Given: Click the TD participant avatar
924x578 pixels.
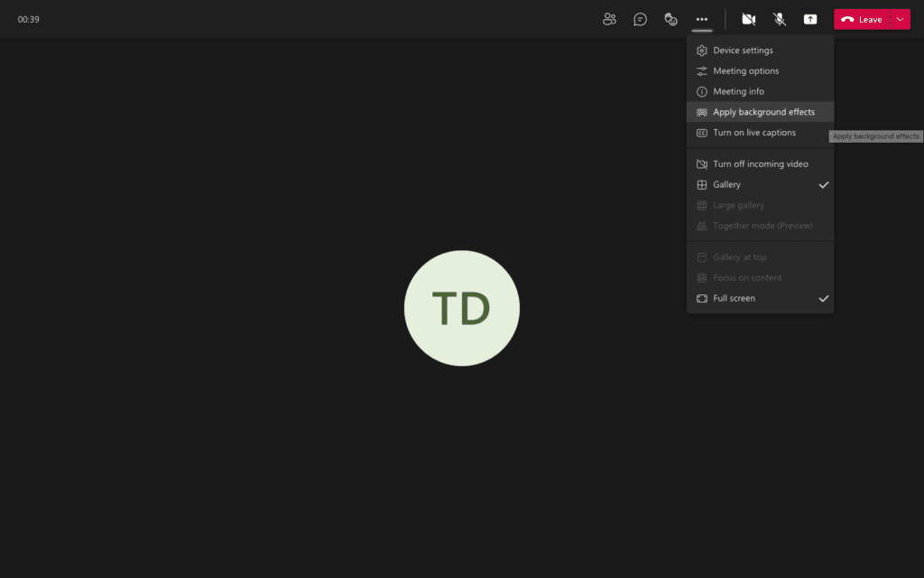Looking at the screenshot, I should pyautogui.click(x=462, y=307).
